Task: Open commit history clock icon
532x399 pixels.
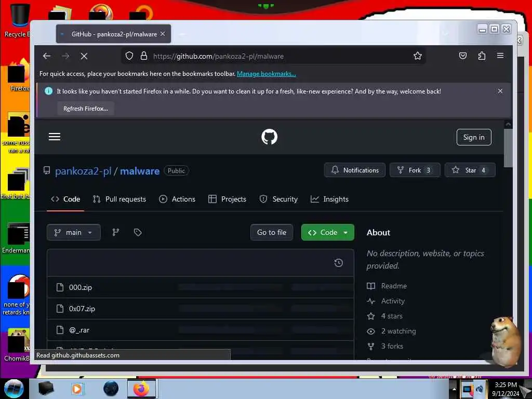Action: 339,263
